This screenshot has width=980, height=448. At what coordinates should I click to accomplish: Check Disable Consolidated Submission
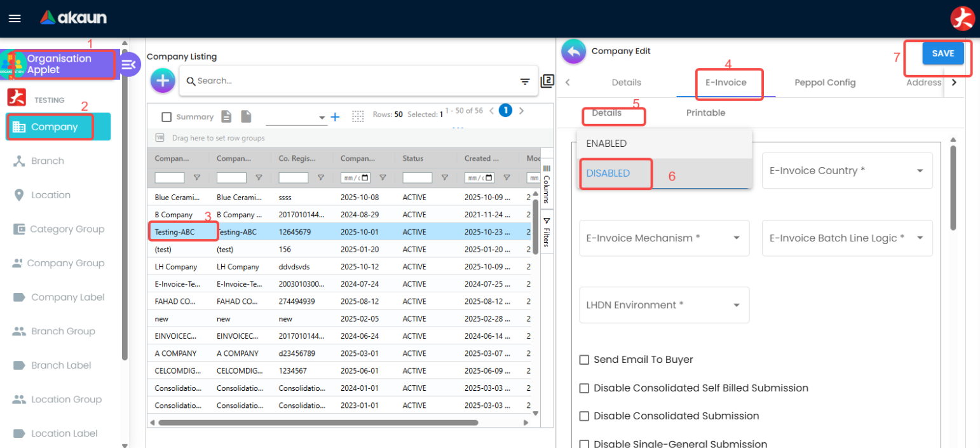tap(584, 416)
